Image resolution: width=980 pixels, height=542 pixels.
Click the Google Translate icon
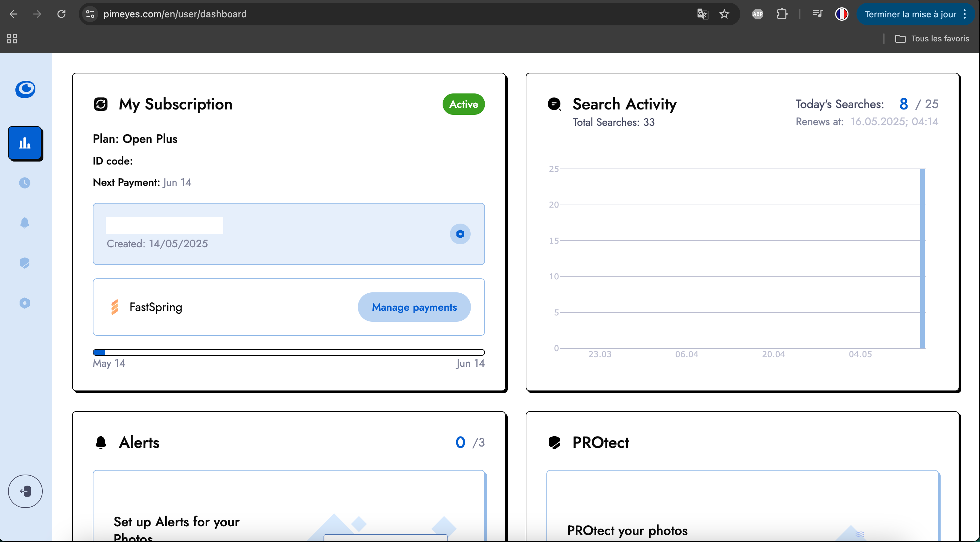click(702, 14)
